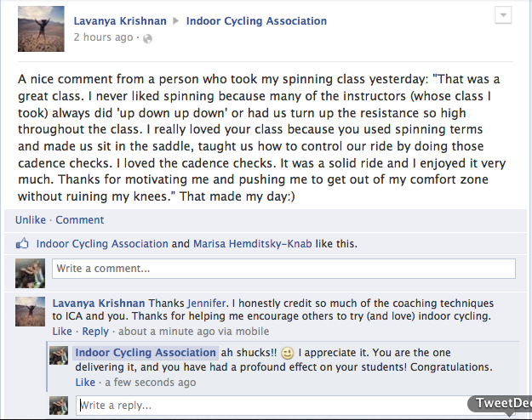Unlike the post
The height and width of the screenshot is (420, 532).
31,220
